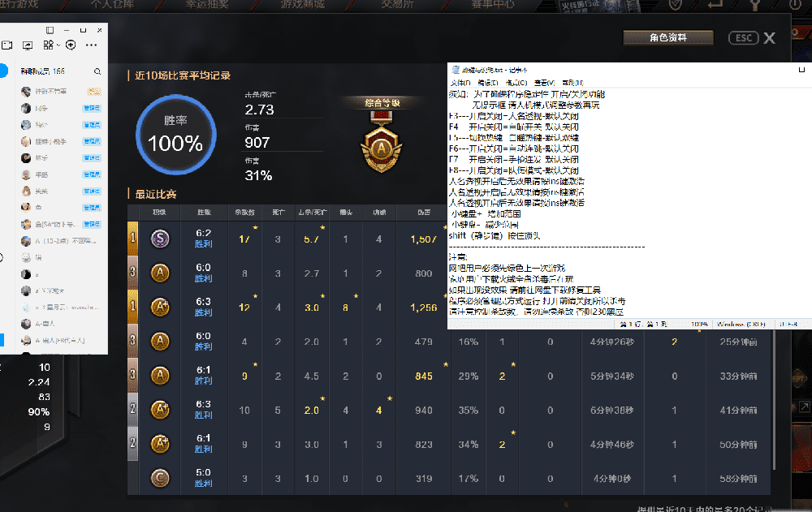Open the first menu in the Notepad menu bar
Viewport: 812px width, 512px height.
click(460, 83)
